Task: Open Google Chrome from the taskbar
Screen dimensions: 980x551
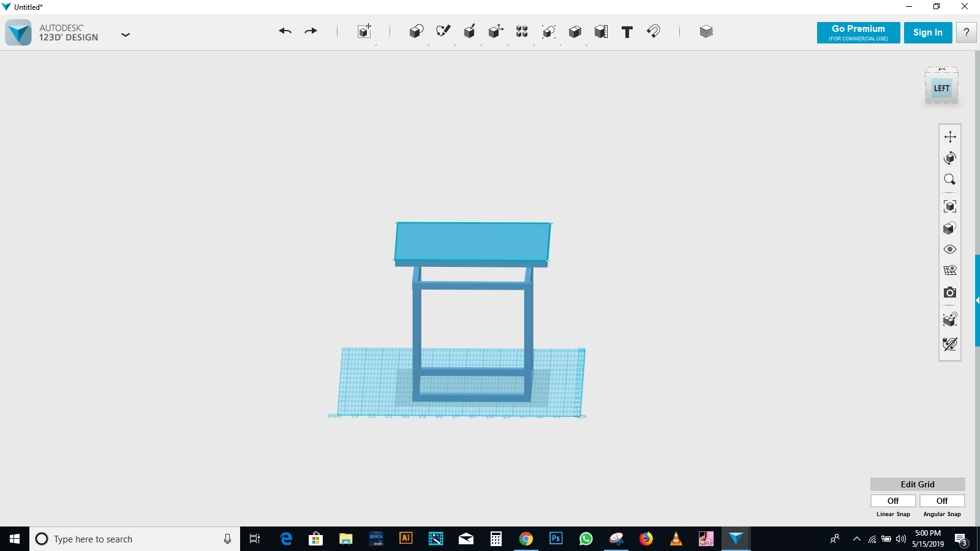Action: [526, 539]
